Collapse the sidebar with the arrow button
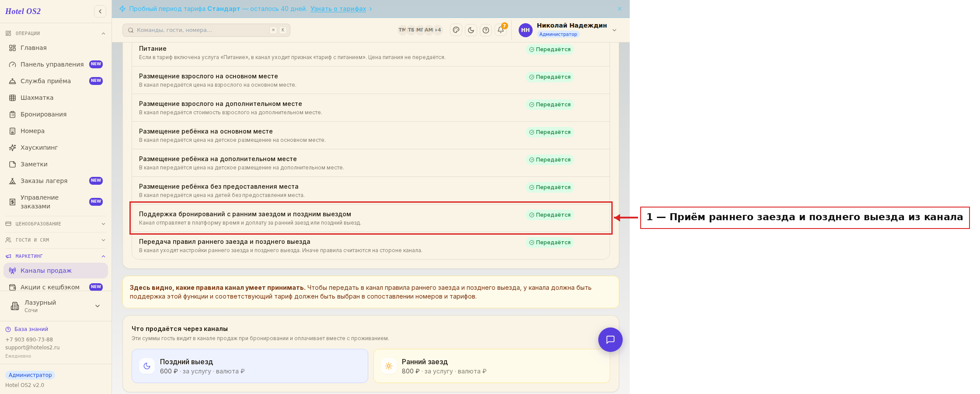This screenshot has height=394, width=980. [100, 11]
